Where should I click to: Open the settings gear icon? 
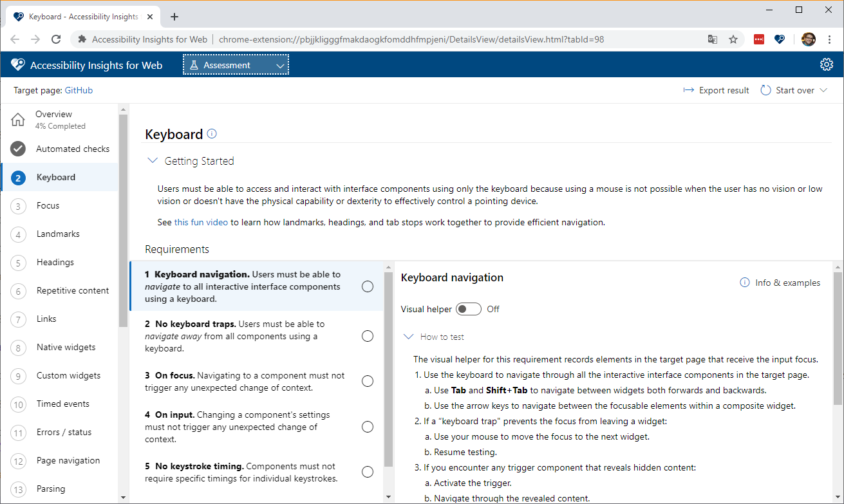click(827, 64)
